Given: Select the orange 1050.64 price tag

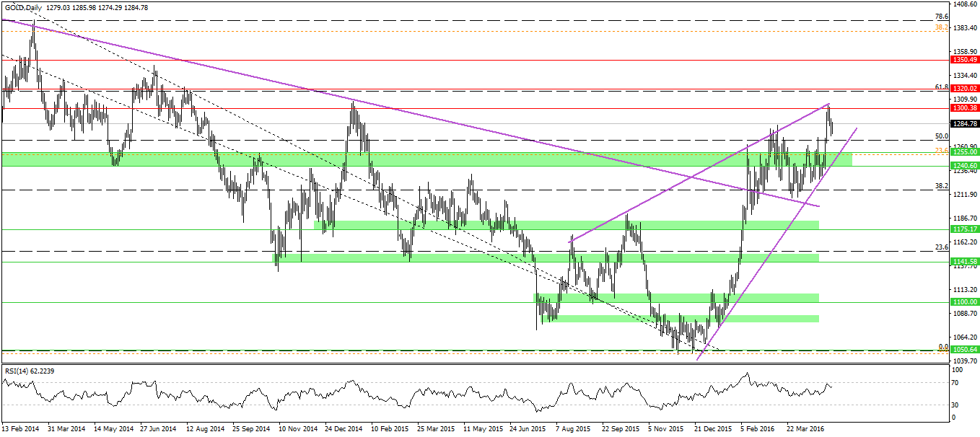Looking at the screenshot, I should 964,348.
